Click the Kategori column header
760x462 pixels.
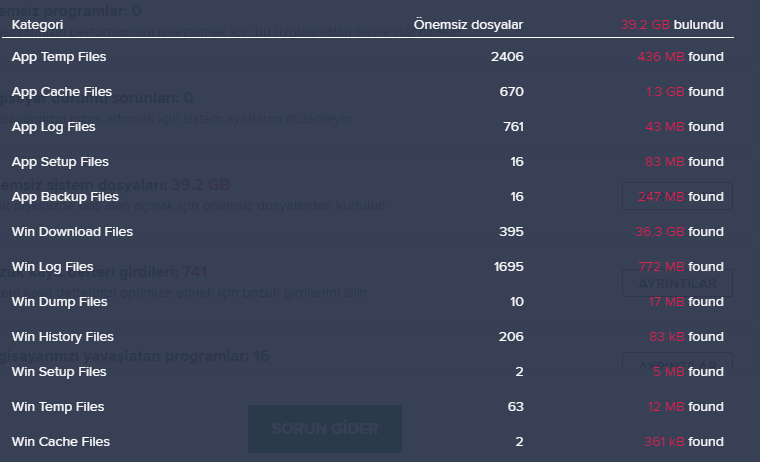pos(37,23)
